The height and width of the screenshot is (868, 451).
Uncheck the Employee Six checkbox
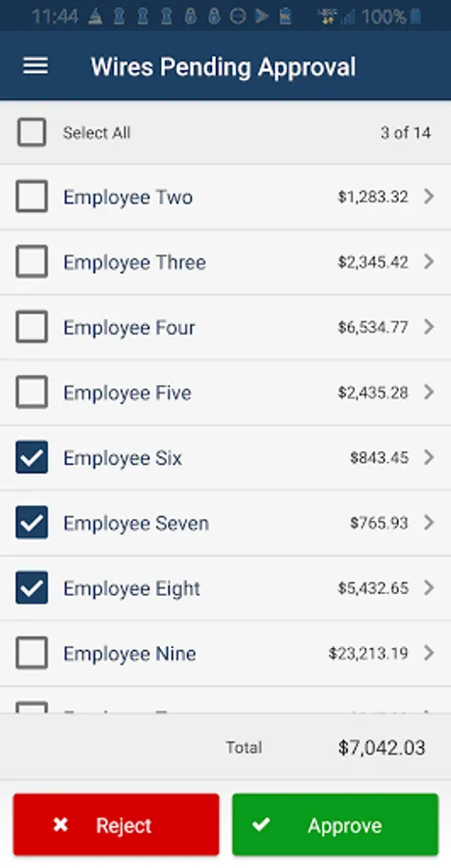(x=32, y=457)
